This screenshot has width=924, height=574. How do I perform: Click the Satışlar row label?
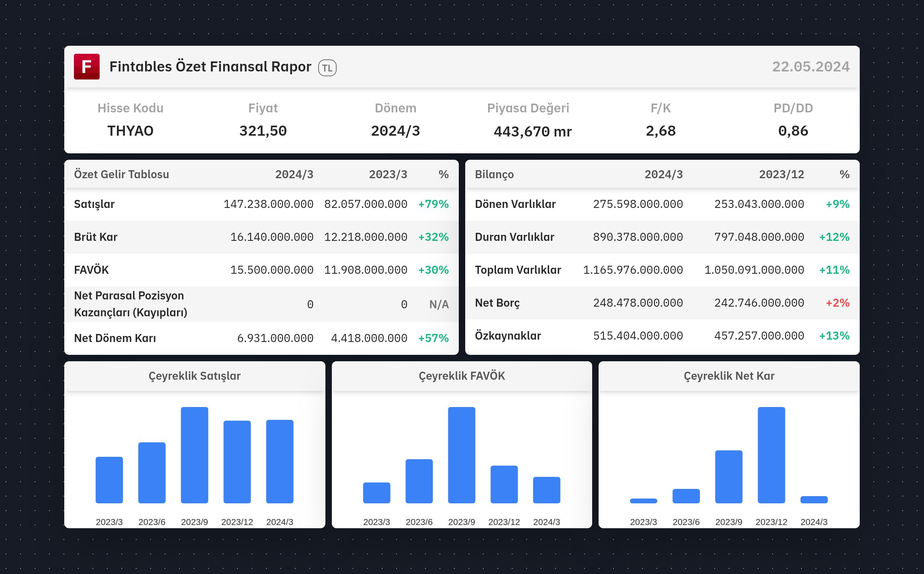[x=94, y=204]
